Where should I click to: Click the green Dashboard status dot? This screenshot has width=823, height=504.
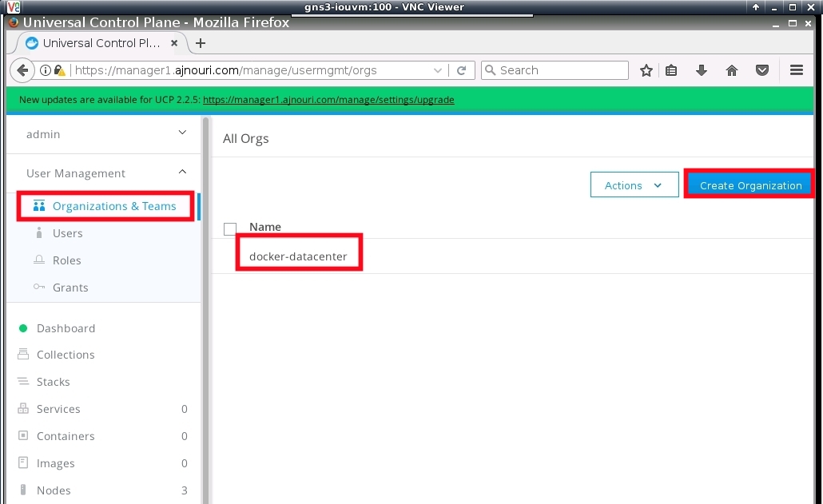(x=23, y=328)
